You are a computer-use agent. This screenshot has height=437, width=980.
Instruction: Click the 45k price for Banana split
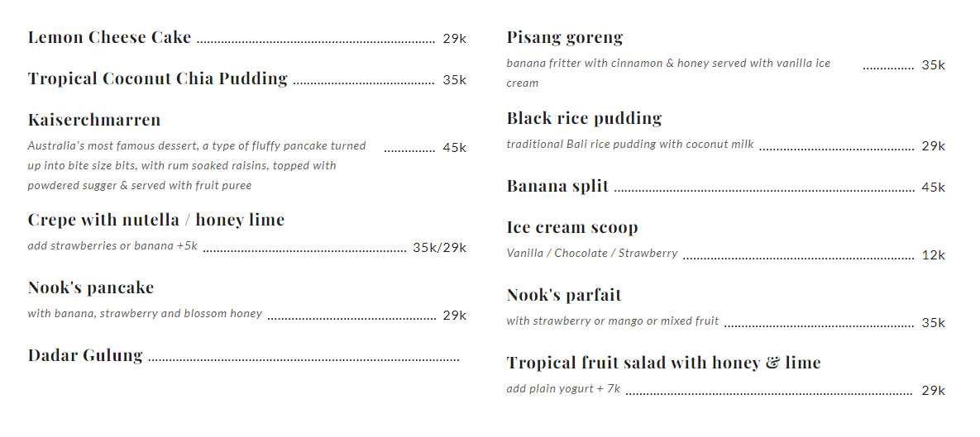coord(933,188)
